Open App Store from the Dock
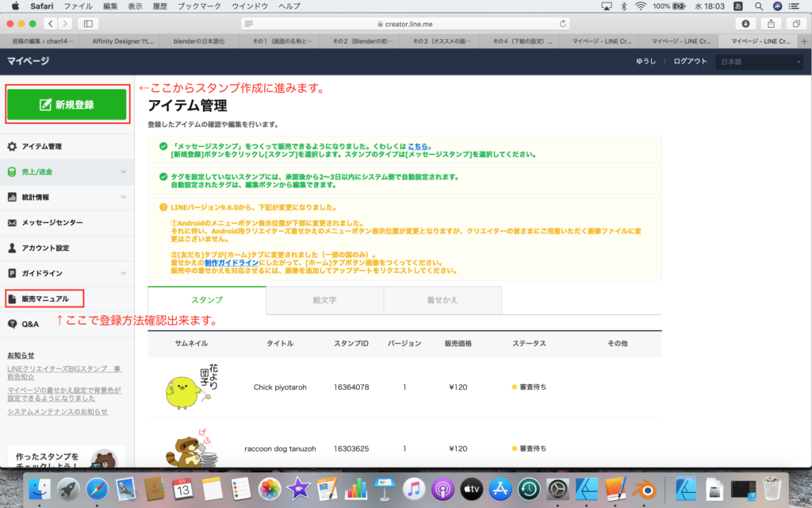 click(x=500, y=489)
